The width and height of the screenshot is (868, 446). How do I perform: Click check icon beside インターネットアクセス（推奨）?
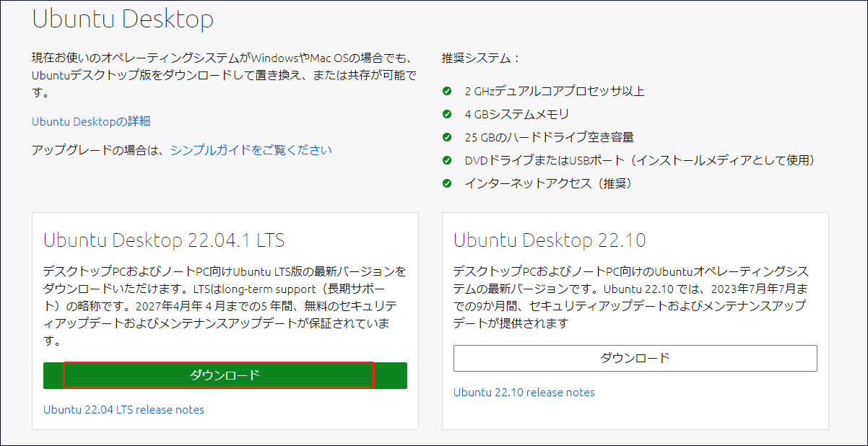tap(447, 183)
